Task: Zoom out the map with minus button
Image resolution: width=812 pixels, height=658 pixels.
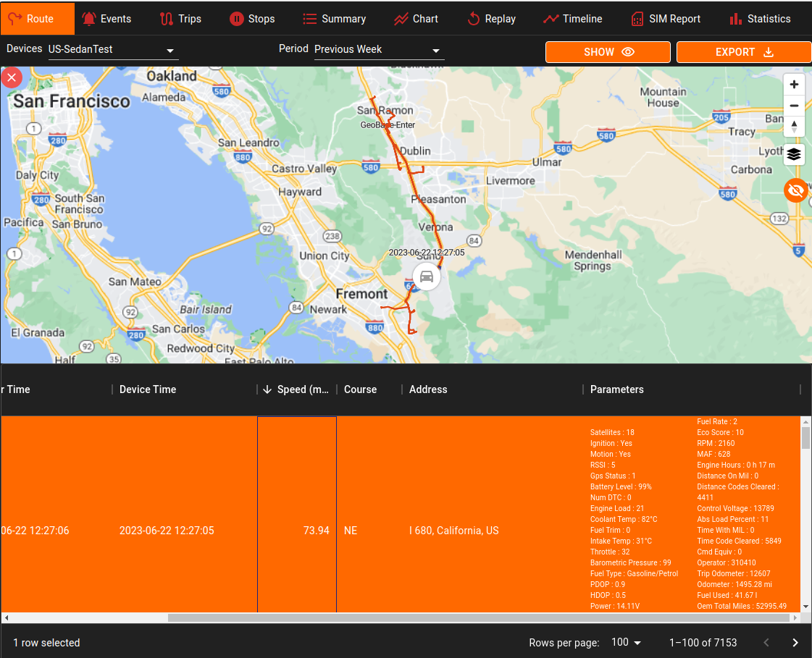Action: (x=794, y=106)
